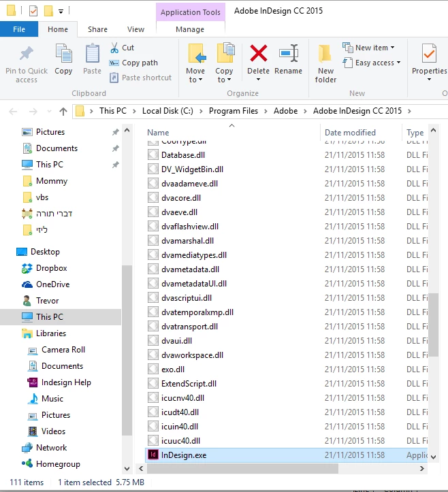Click New folder icon in Quick Access Toolbar
This screenshot has width=448, height=492.
[48, 11]
